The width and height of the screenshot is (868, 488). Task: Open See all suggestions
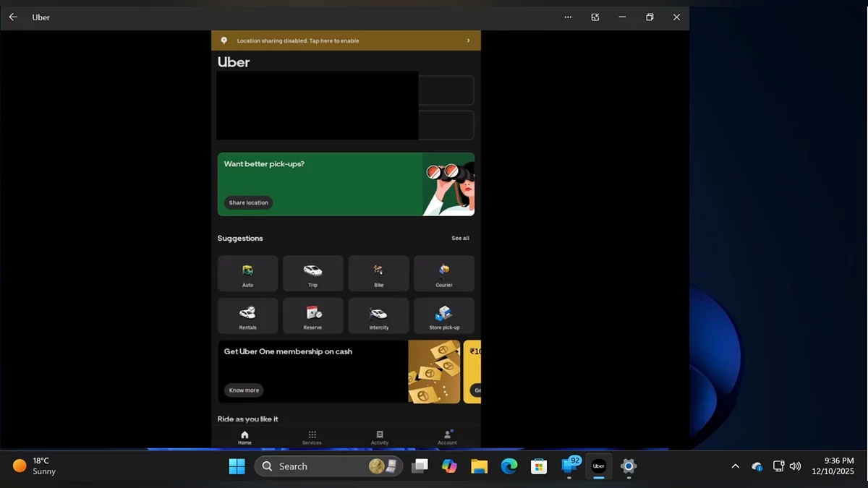pos(460,238)
